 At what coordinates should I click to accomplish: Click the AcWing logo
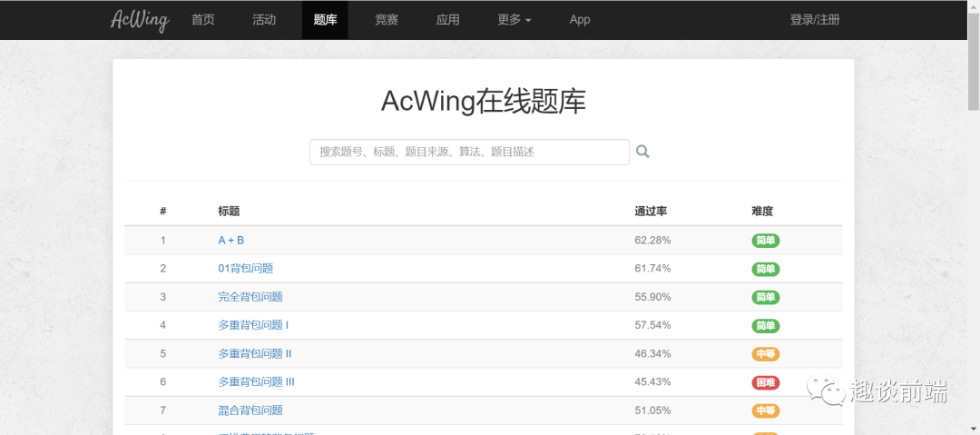(x=140, y=20)
